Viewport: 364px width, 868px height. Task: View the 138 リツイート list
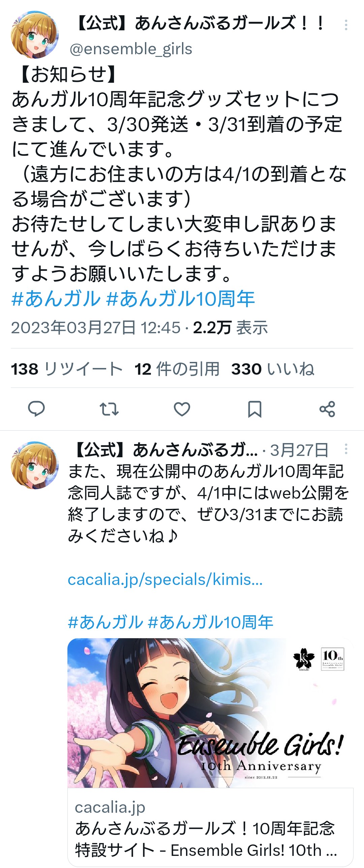tap(67, 369)
